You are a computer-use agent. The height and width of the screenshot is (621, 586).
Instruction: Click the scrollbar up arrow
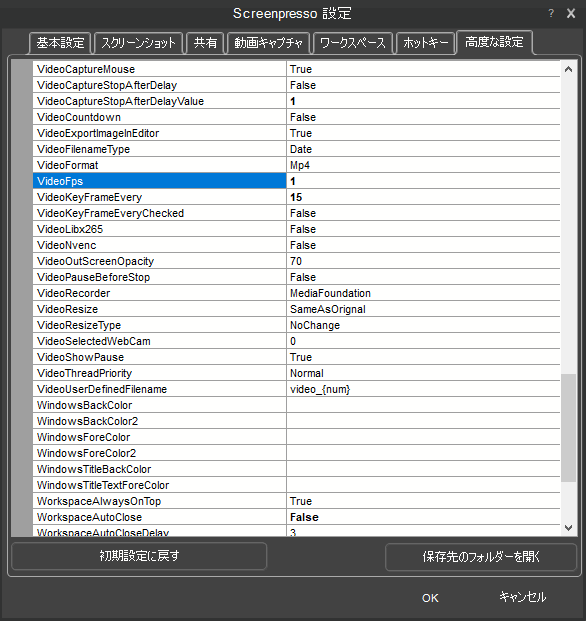[x=568, y=69]
